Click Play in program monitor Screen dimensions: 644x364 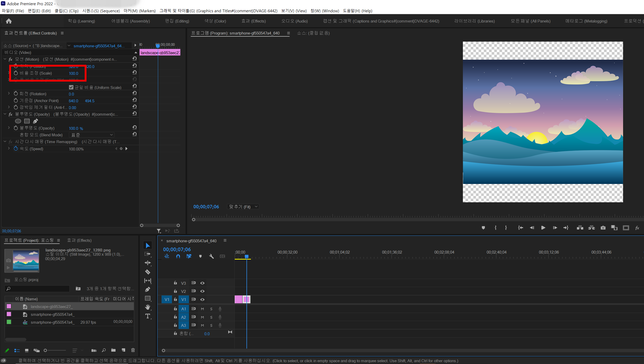[x=543, y=228]
